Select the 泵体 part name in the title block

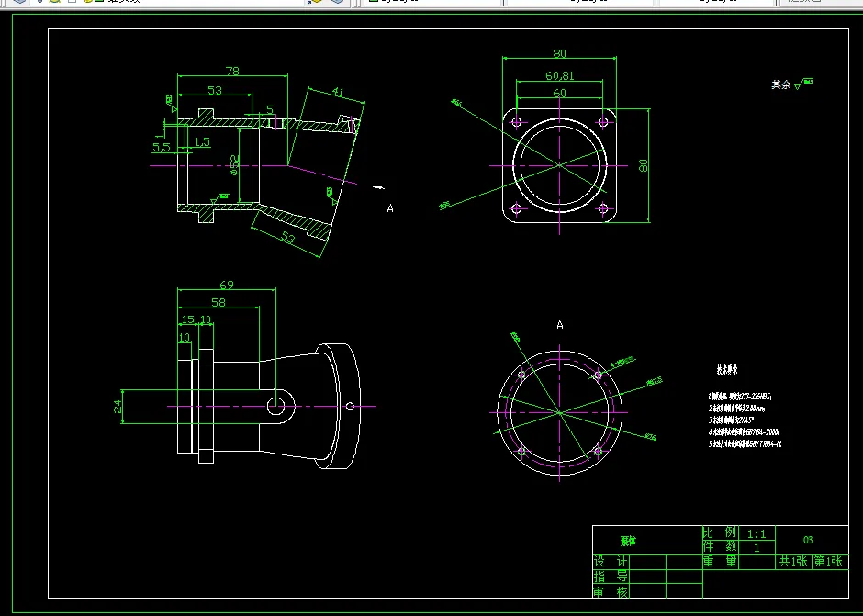coord(629,541)
